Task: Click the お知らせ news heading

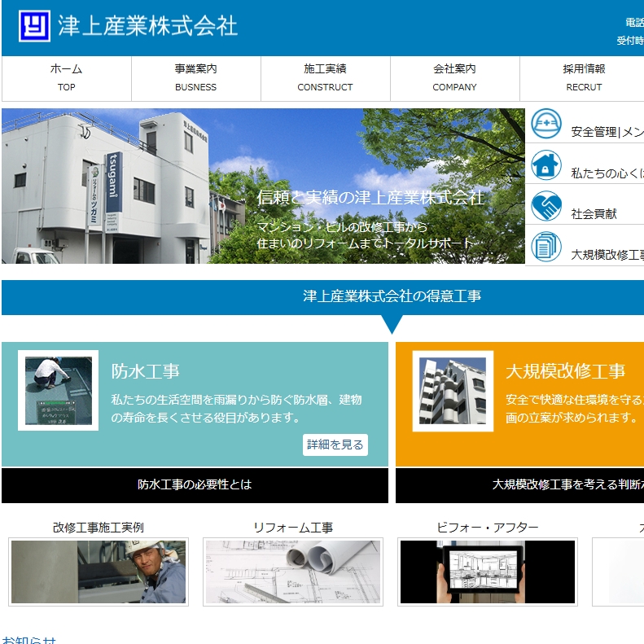Action: pos(28,639)
